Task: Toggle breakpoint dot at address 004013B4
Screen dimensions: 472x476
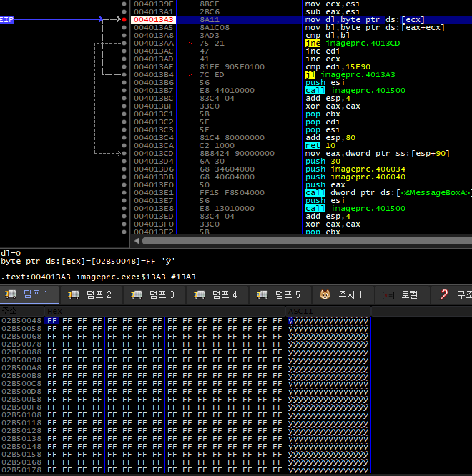Action: click(x=124, y=74)
